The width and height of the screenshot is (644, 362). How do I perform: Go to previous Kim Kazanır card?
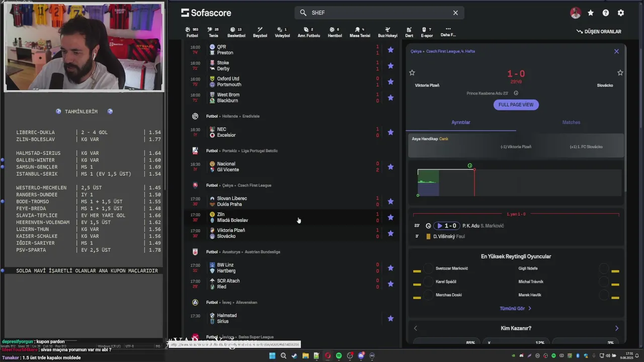tap(415, 328)
